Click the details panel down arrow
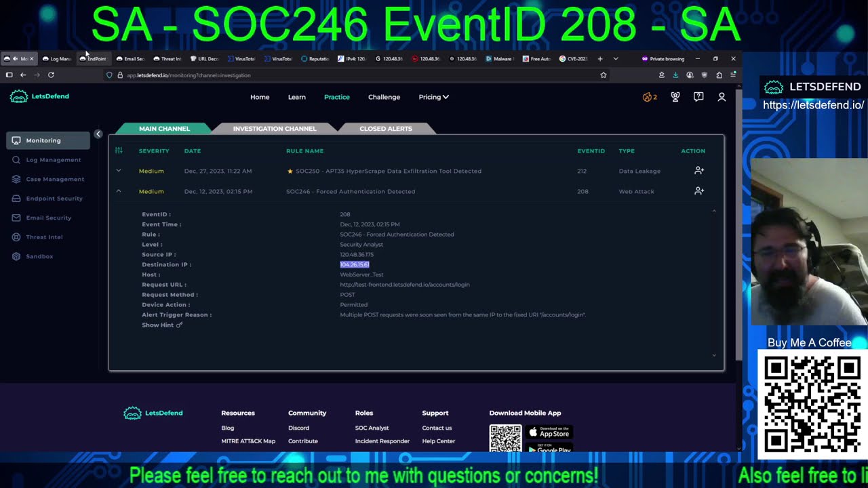Image resolution: width=868 pixels, height=488 pixels. [x=714, y=355]
